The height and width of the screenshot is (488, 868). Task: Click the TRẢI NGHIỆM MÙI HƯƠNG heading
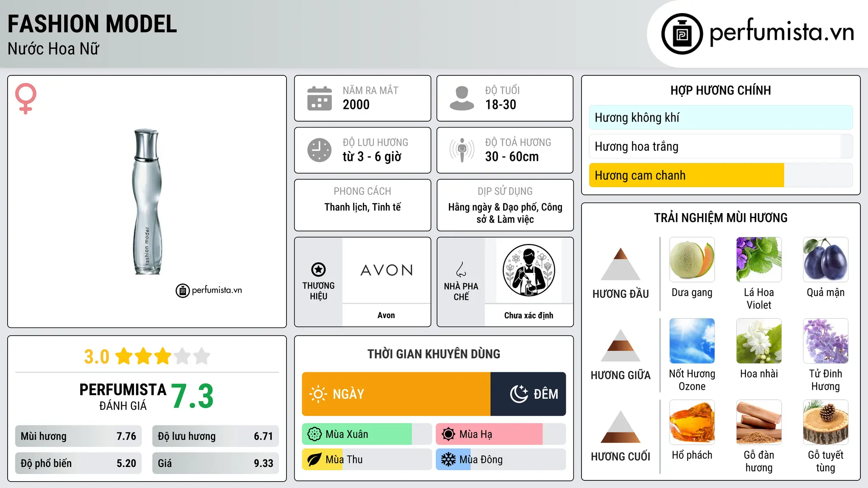click(x=721, y=218)
